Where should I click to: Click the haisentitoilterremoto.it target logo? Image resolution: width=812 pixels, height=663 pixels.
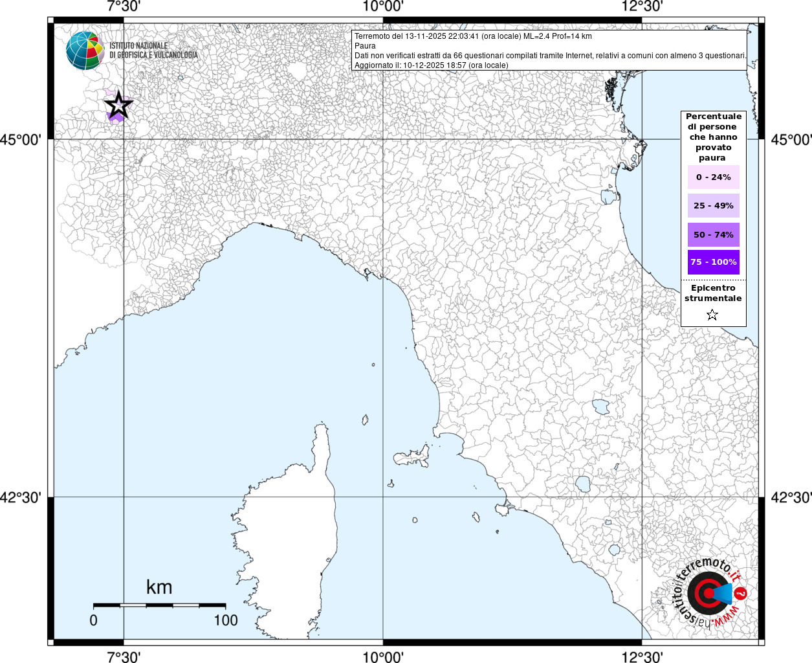coord(710,592)
